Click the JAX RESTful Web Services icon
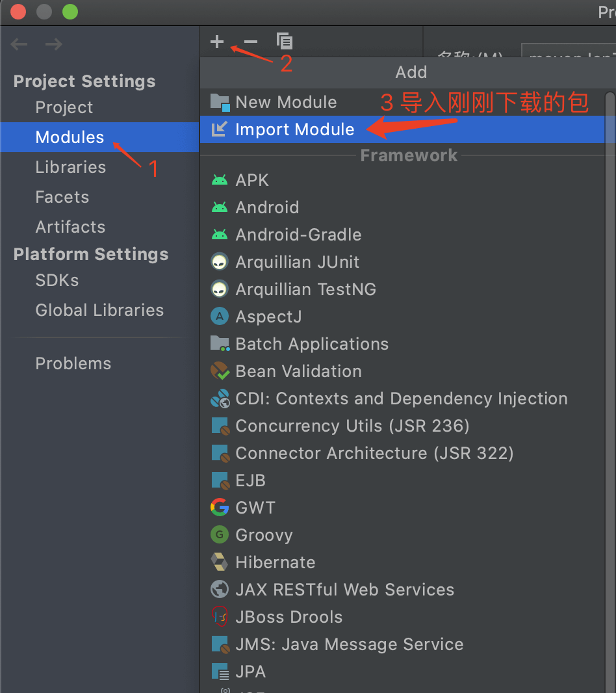Screen dimensions: 616x693 220,589
